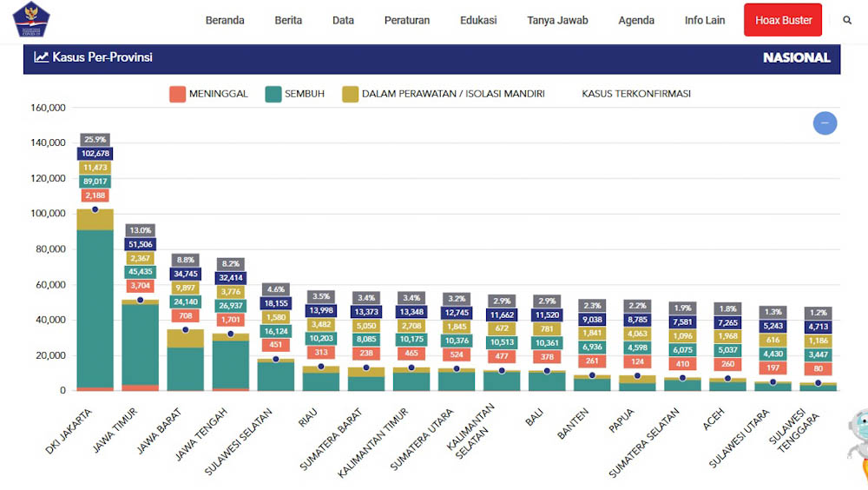The height and width of the screenshot is (490, 868).
Task: Click DKI Jakarta confirmed-case dot marker
Action: coord(95,209)
